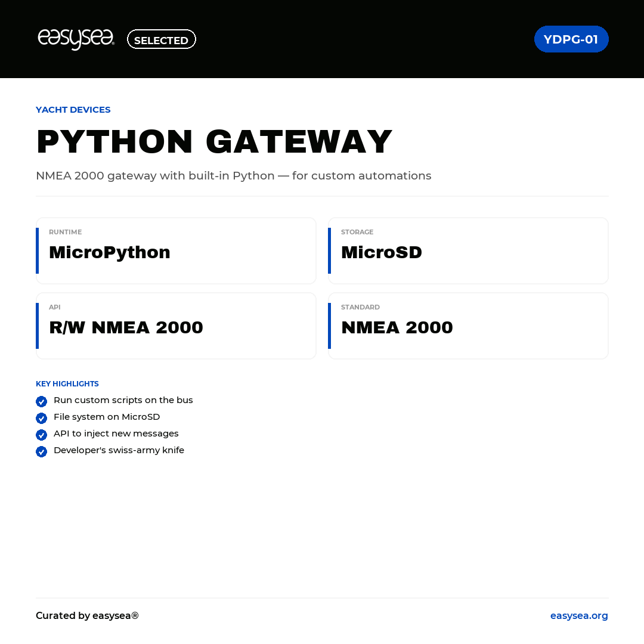The width and height of the screenshot is (644, 644).
Task: Click the MicroPython value
Action: pos(110,252)
